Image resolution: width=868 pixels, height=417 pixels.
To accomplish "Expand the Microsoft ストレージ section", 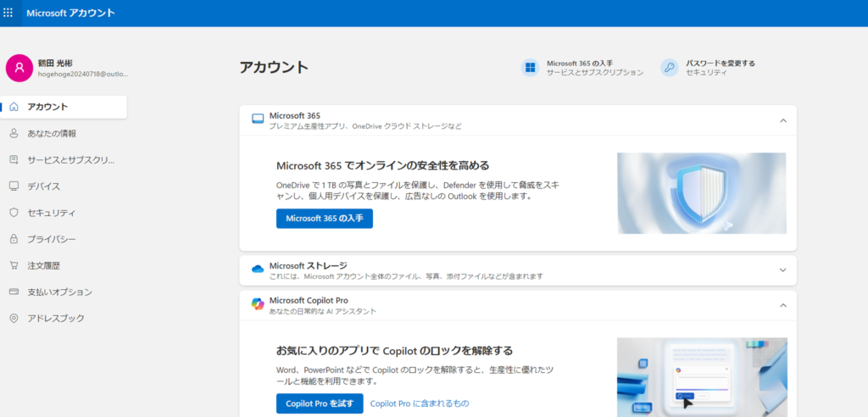I will pyautogui.click(x=782, y=270).
